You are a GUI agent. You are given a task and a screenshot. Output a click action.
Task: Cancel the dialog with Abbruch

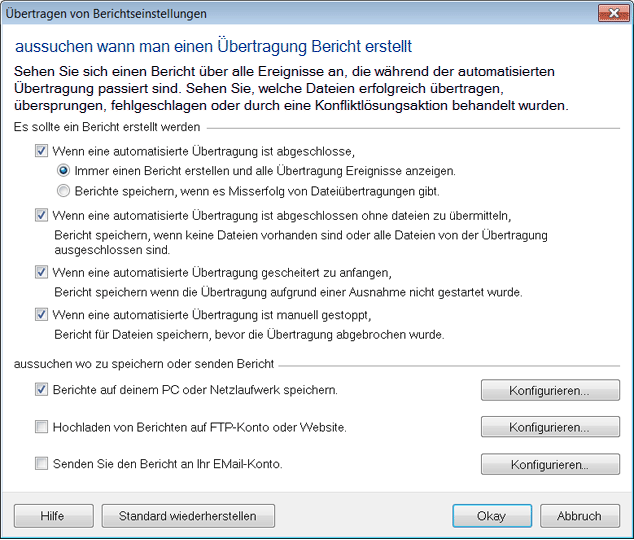click(579, 516)
